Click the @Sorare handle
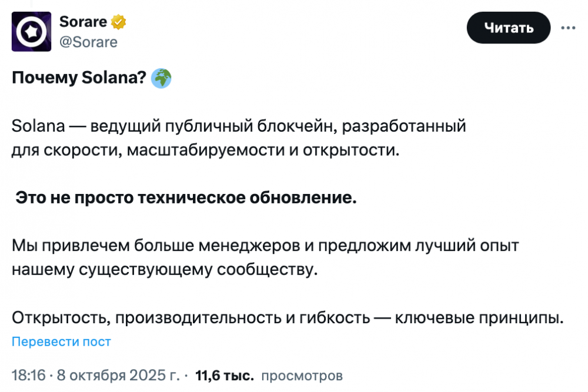588x392 pixels. 88,42
